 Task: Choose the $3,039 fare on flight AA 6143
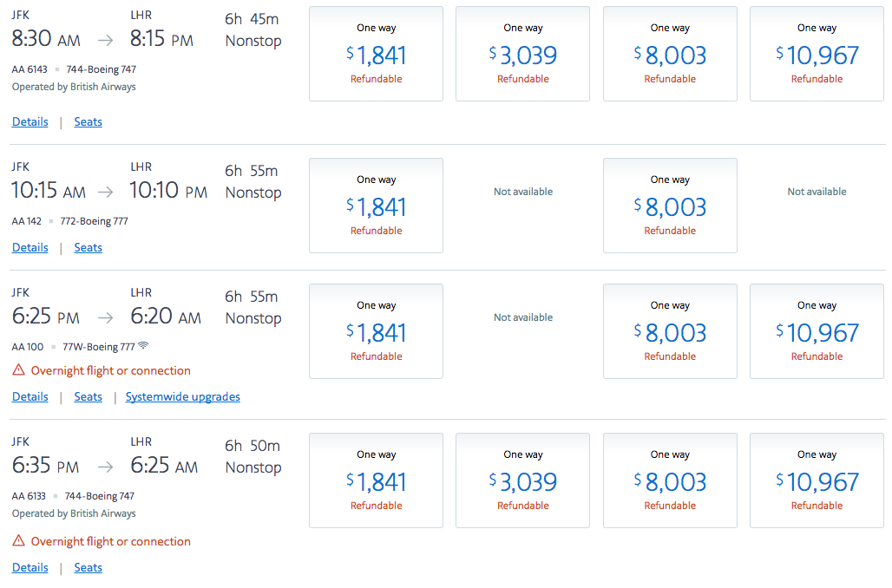[x=523, y=54]
